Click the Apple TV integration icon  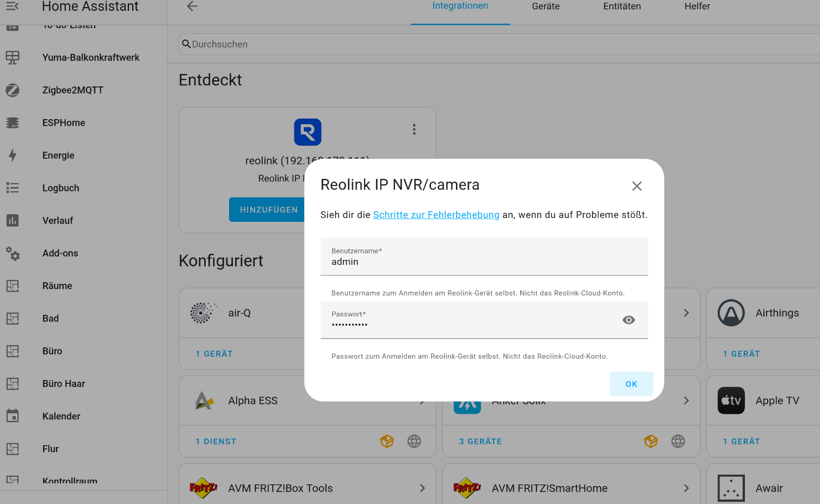pyautogui.click(x=731, y=401)
